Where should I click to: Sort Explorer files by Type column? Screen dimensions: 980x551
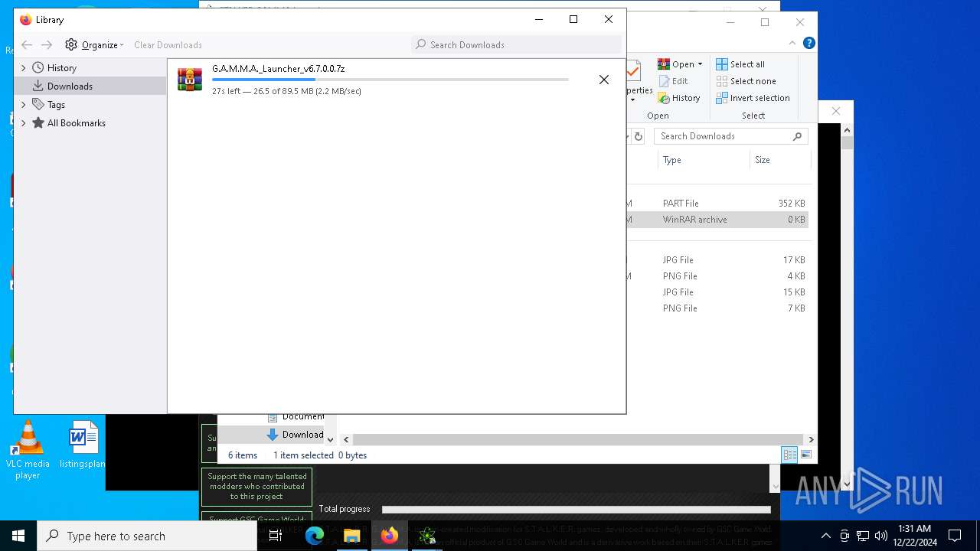(703, 160)
